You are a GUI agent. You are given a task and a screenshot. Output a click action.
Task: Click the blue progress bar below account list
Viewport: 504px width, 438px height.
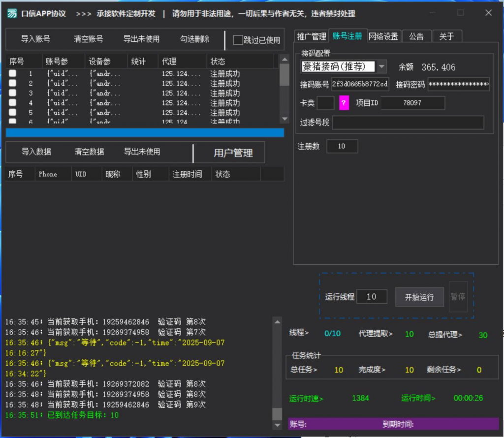click(x=145, y=133)
